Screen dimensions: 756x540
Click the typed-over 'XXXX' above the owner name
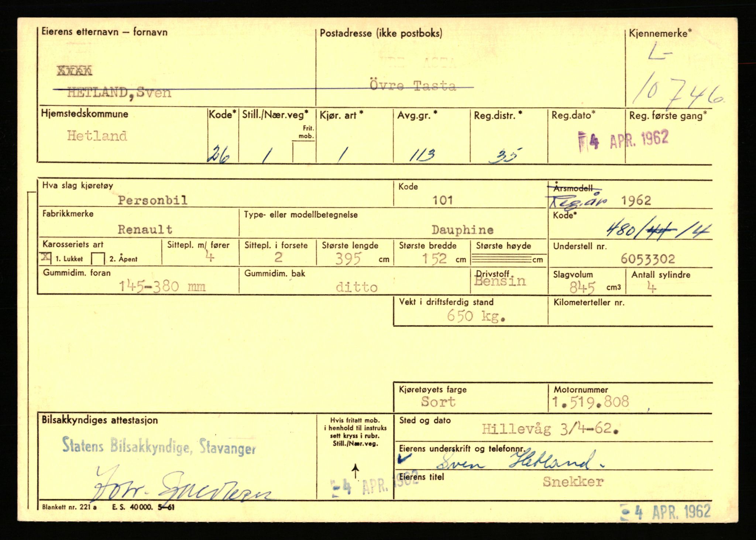point(75,70)
